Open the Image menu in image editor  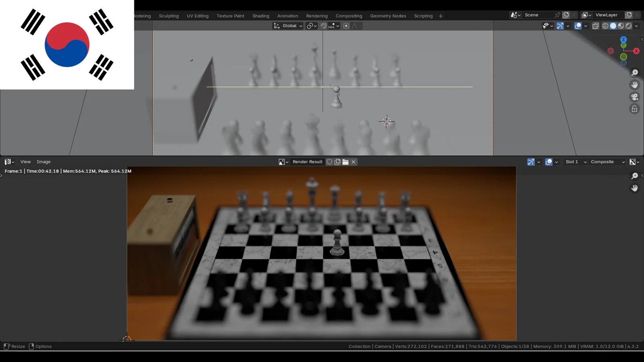coord(43,162)
